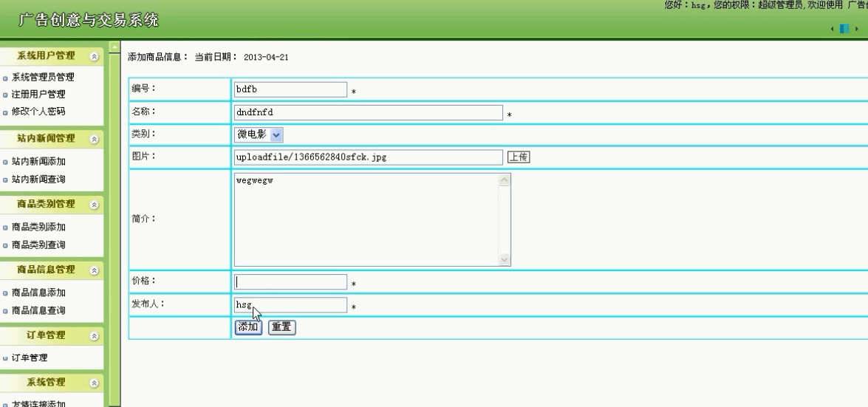Click the 商品信息管理 section header
Screen dimensions: 868x407
click(x=51, y=270)
